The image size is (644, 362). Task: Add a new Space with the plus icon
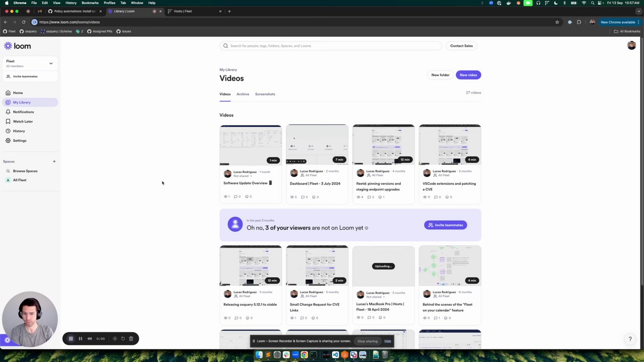click(54, 161)
